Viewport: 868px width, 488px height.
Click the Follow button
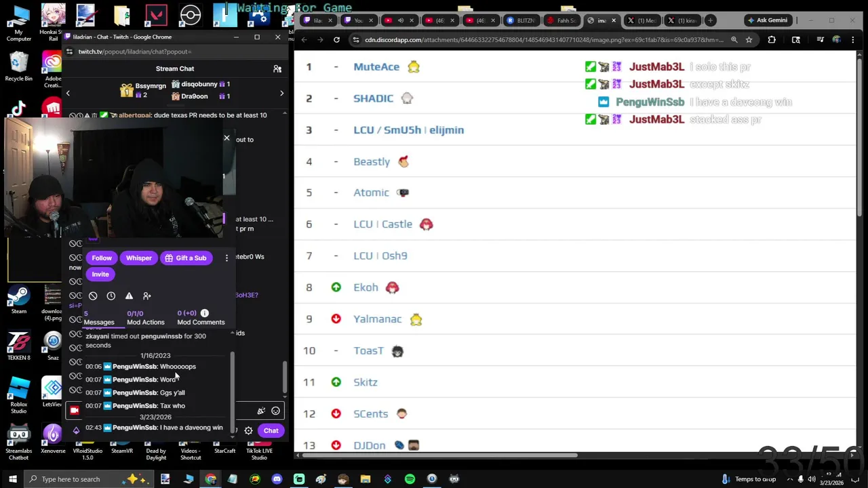coord(102,258)
